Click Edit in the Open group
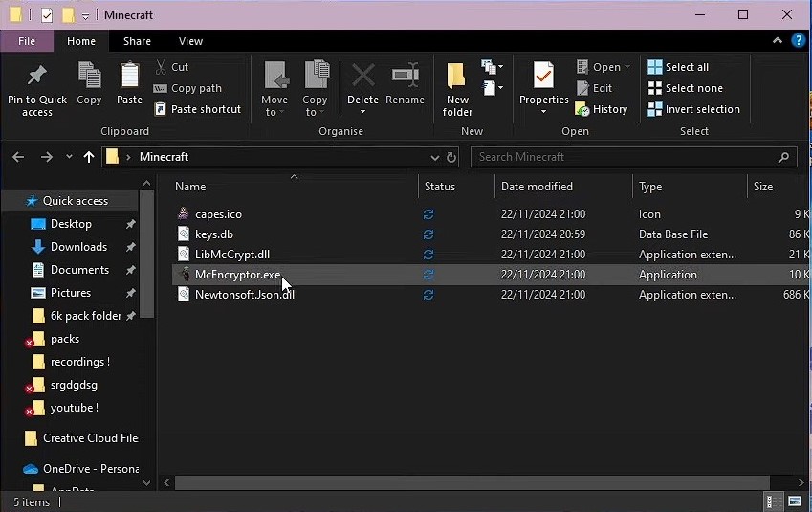Screen dimensions: 812x512 [595, 88]
